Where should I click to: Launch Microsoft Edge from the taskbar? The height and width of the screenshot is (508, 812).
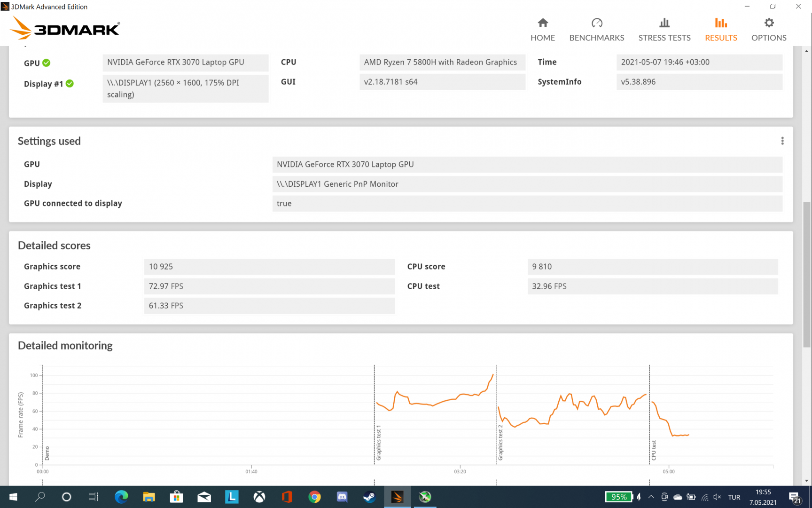click(121, 497)
